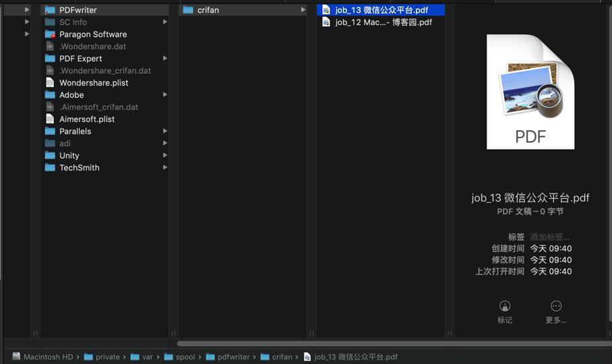Click the Wondershare.plist document icon
Image resolution: width=612 pixels, height=364 pixels.
point(50,83)
